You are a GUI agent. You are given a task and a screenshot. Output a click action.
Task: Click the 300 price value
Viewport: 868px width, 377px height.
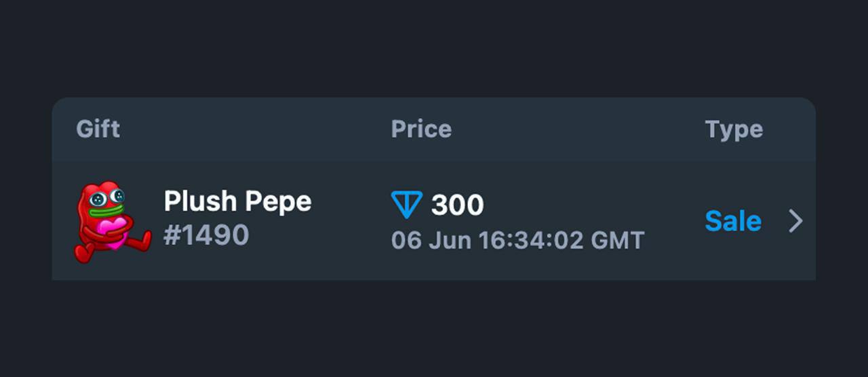(457, 205)
